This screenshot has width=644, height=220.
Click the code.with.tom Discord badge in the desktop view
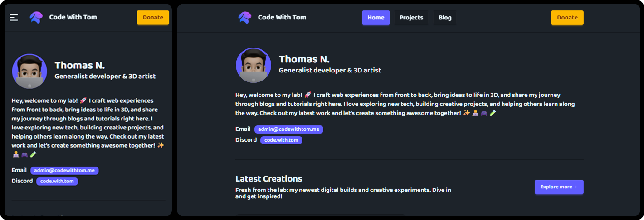point(281,140)
